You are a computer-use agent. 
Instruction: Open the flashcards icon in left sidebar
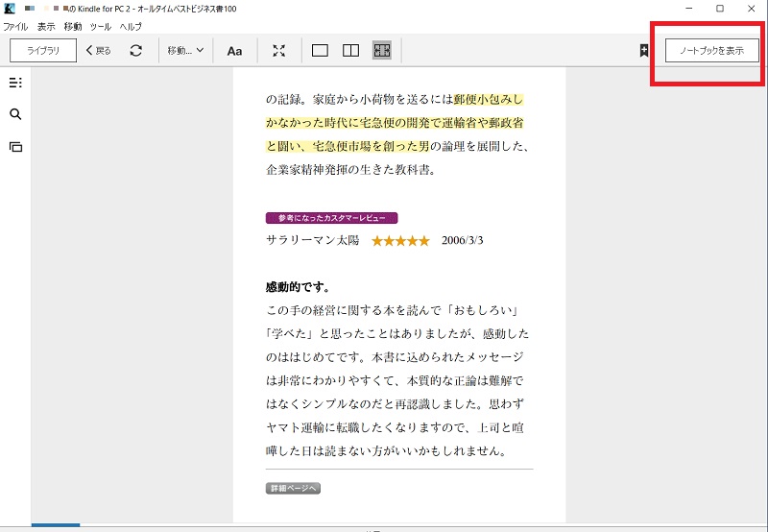[x=15, y=147]
